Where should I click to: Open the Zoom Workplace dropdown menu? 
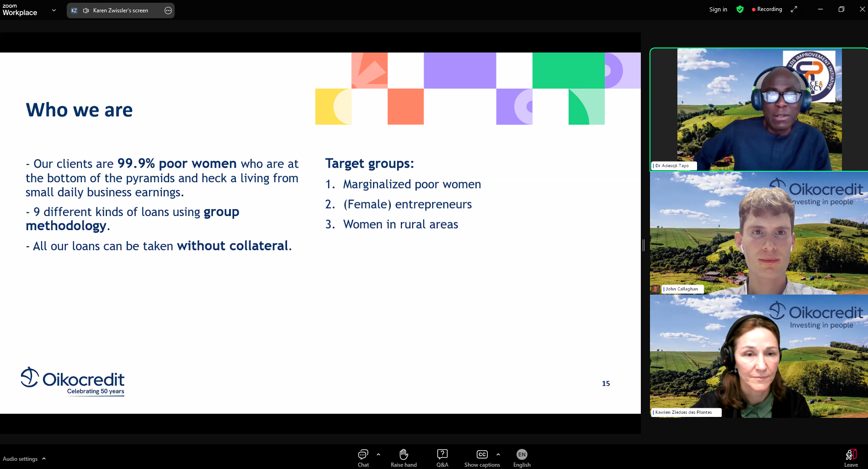54,10
